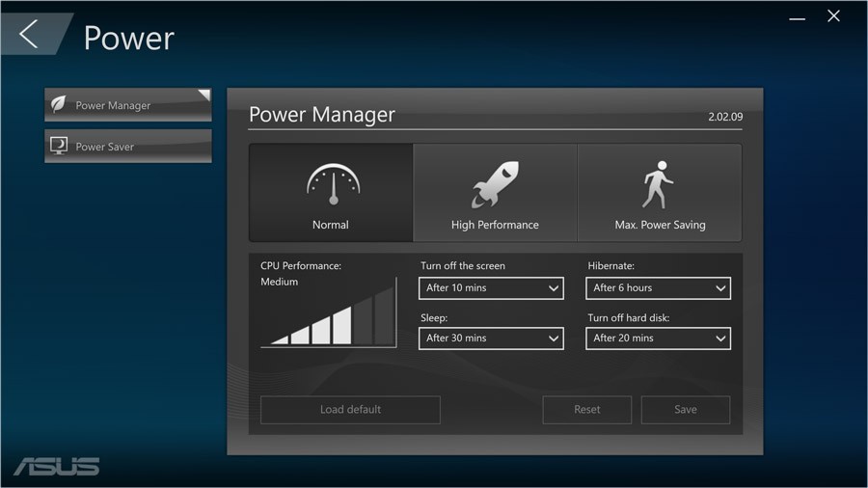
Task: Click the Save button
Action: coord(686,410)
